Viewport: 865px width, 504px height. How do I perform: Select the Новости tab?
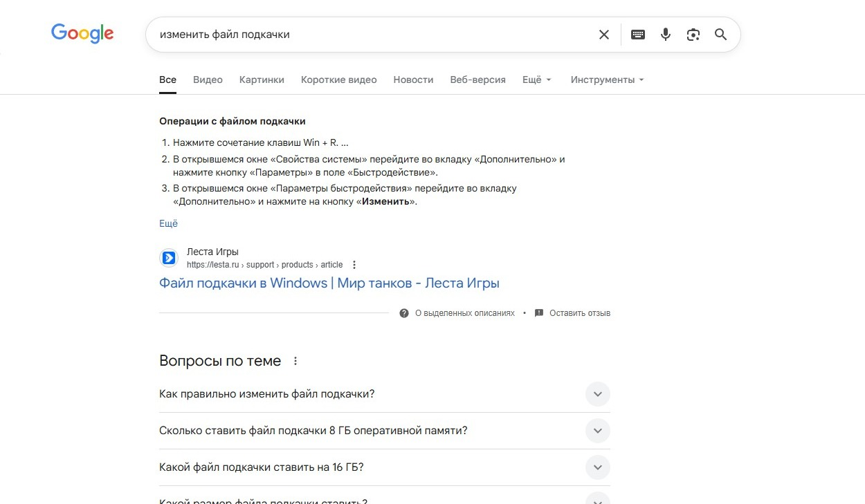point(413,80)
